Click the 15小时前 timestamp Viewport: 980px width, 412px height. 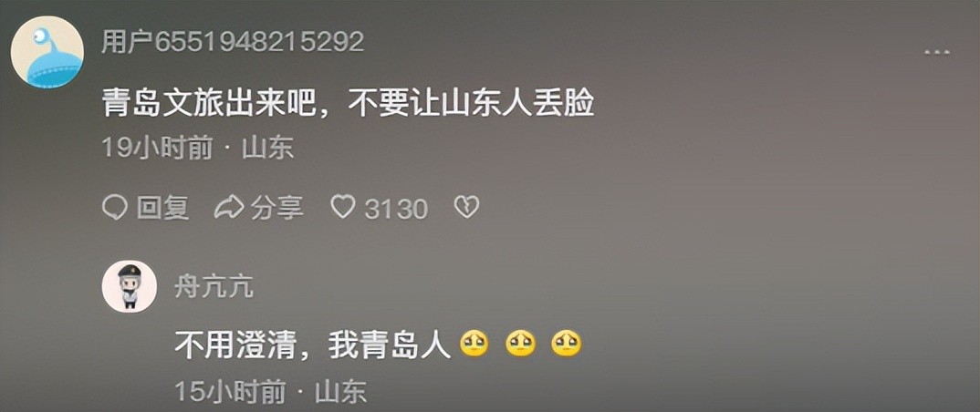click(230, 392)
